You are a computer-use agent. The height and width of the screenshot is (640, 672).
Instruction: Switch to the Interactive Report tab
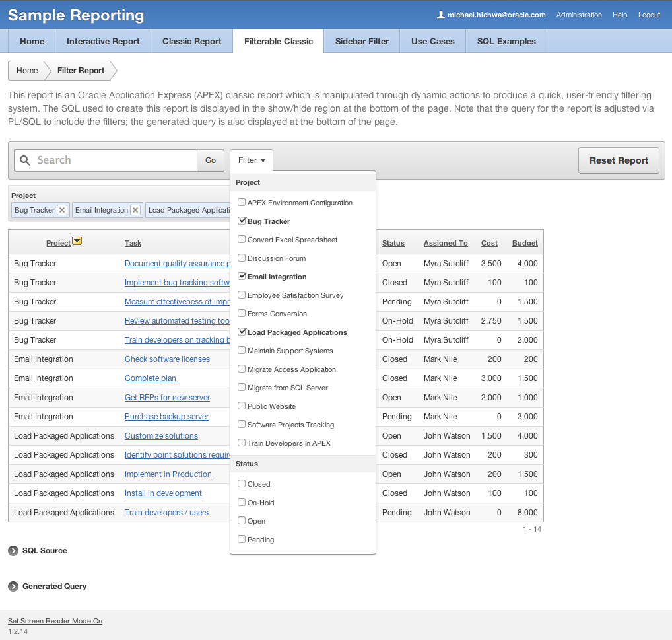pos(102,40)
